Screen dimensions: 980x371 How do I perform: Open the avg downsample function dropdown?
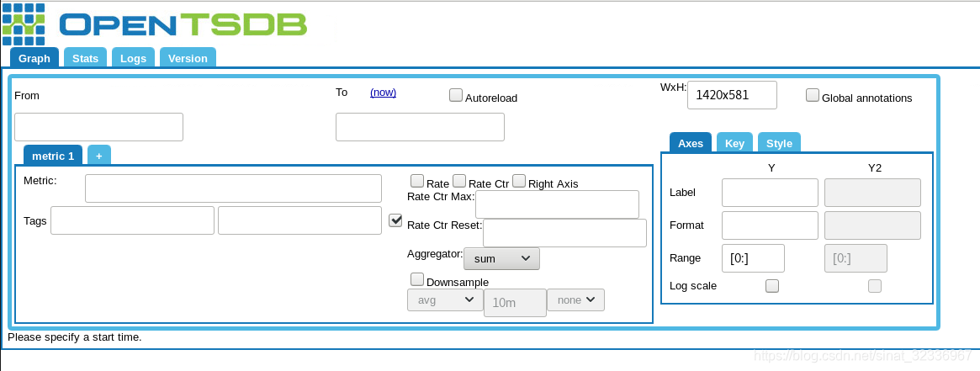[x=445, y=299]
